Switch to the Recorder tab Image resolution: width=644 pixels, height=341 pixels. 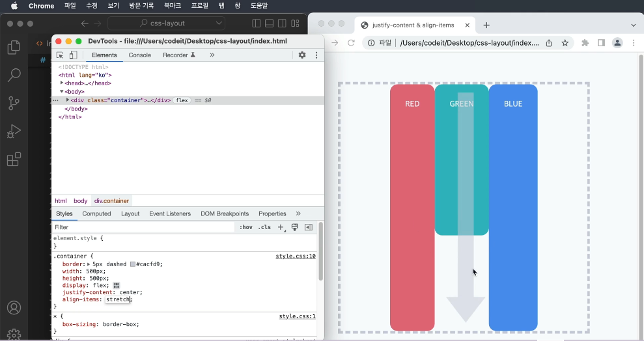179,55
